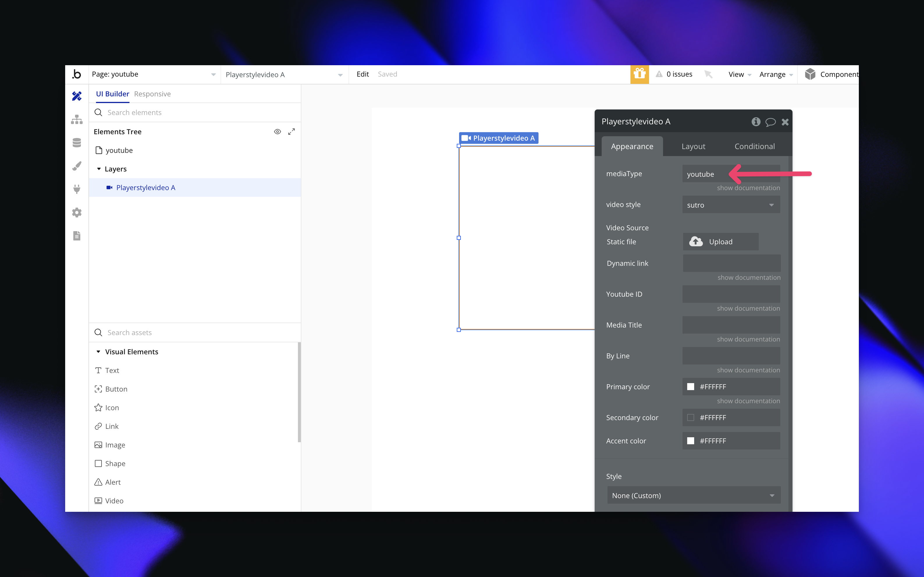
Task: Open the Logs document icon in sidebar
Action: pyautogui.click(x=77, y=236)
